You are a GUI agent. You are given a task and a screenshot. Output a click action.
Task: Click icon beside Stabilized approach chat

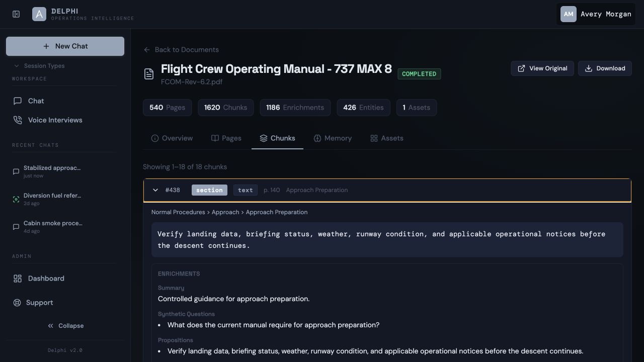[16, 171]
